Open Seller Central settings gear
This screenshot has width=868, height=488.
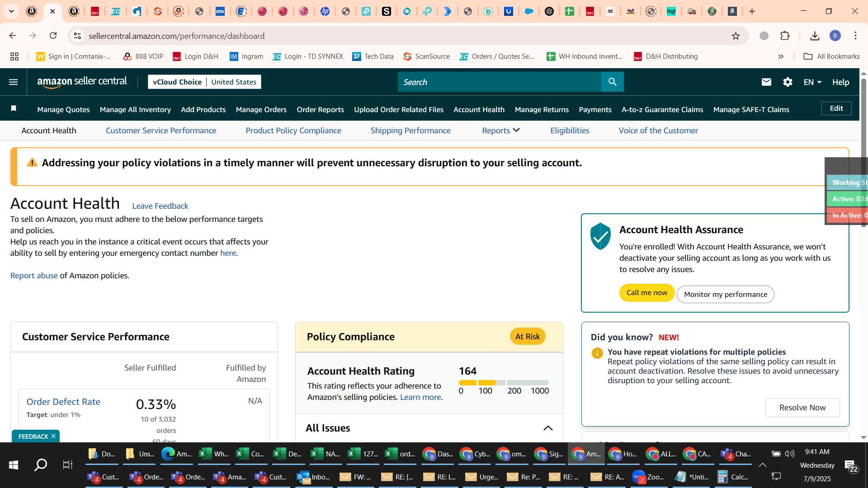coord(788,82)
